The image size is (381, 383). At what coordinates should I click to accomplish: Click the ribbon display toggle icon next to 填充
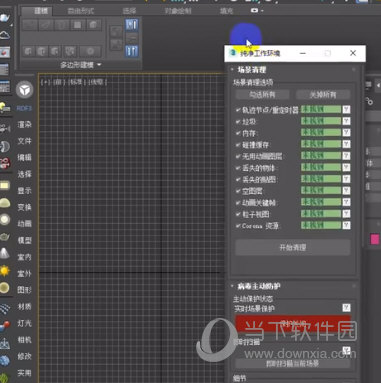click(256, 11)
